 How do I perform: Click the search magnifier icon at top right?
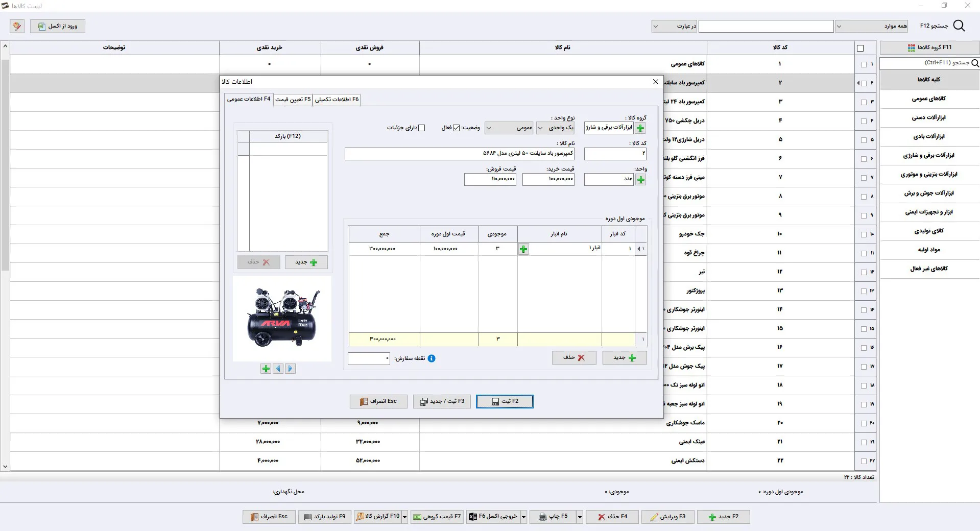pyautogui.click(x=959, y=26)
